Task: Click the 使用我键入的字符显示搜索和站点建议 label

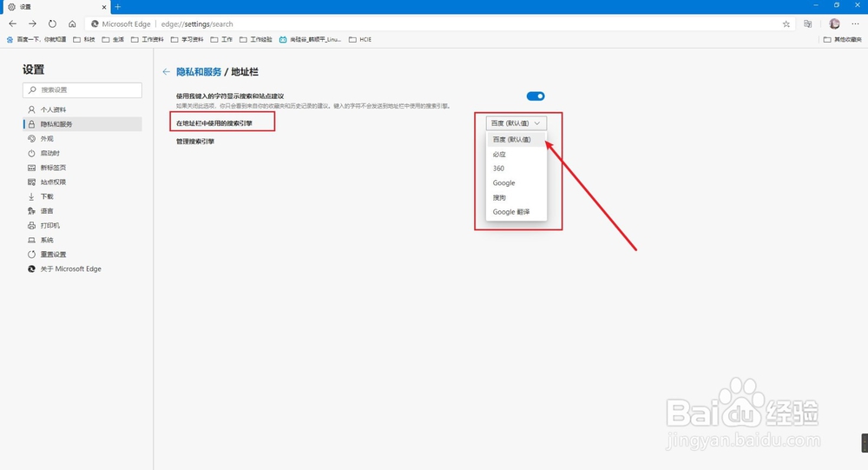Action: [x=230, y=96]
